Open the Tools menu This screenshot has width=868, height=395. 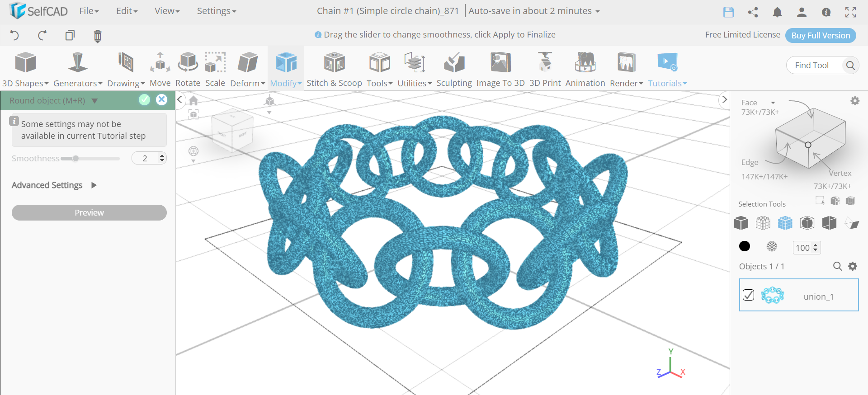[x=380, y=70]
